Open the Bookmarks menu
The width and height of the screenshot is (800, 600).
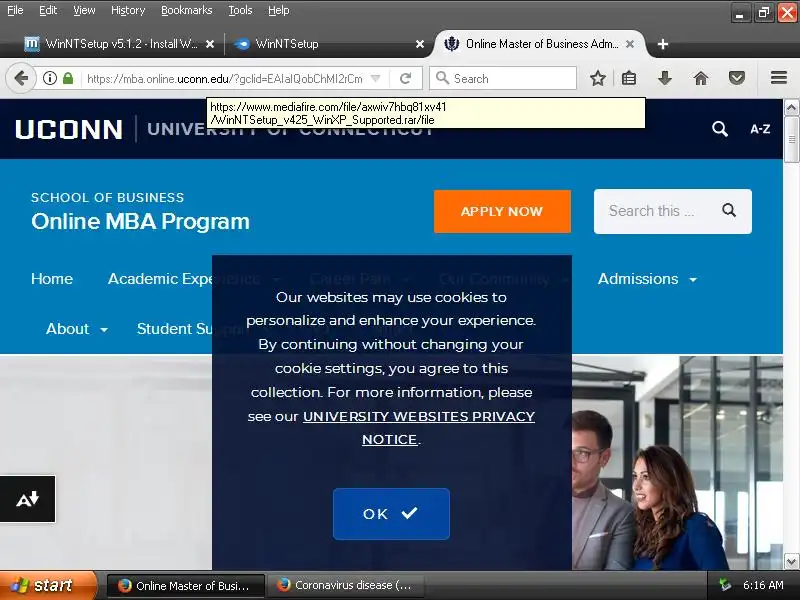point(187,10)
